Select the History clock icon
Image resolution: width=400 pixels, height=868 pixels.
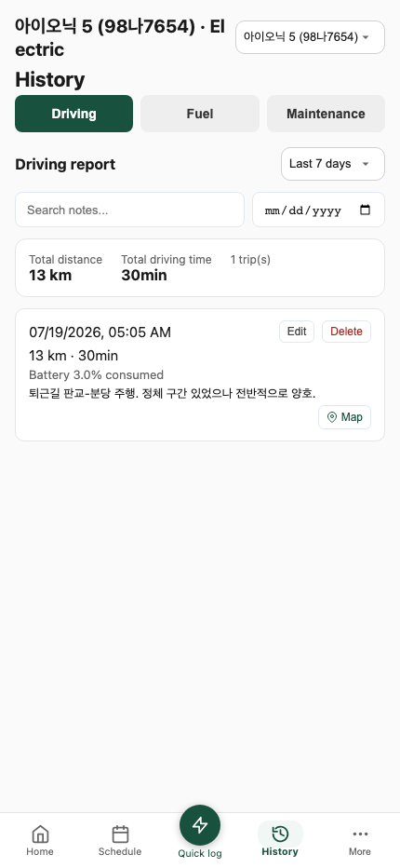point(280,834)
